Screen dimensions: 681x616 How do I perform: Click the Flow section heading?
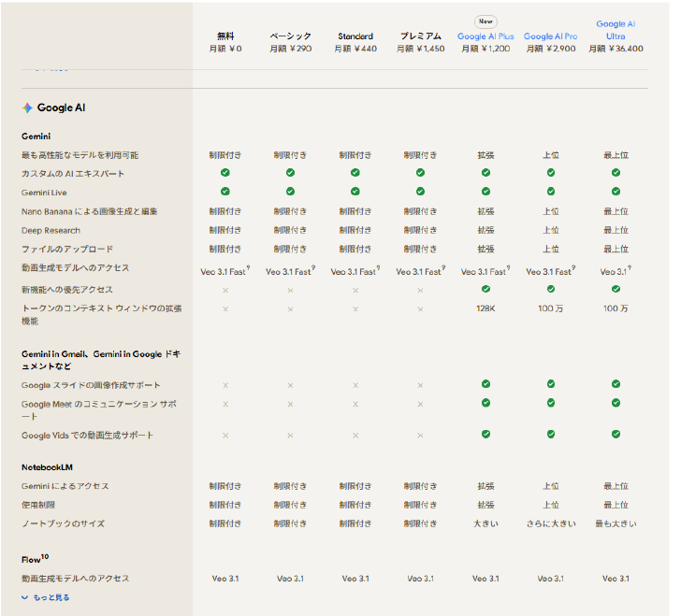point(36,559)
